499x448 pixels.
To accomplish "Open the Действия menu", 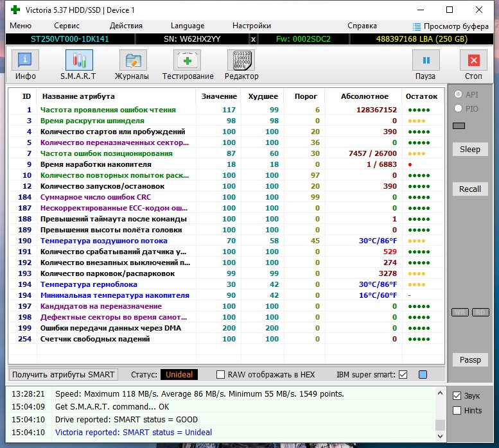I will 126,26.
